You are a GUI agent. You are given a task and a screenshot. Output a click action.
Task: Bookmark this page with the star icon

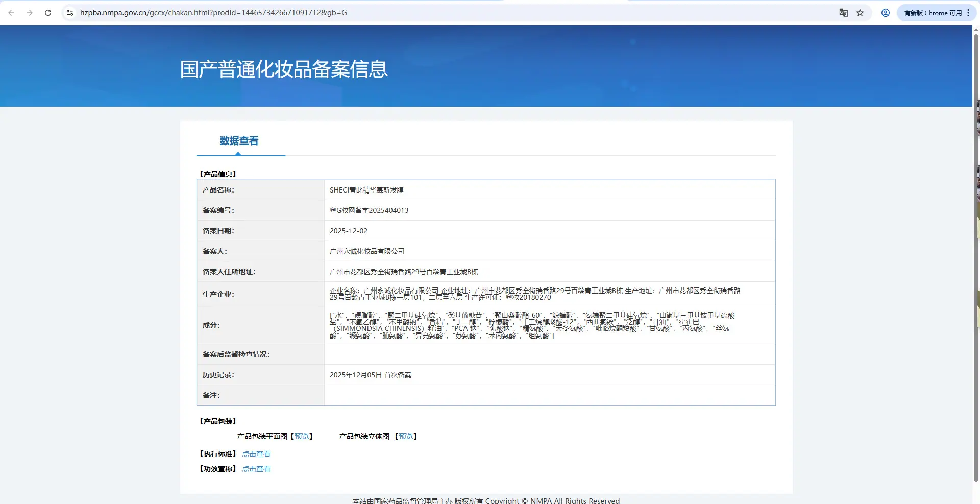(860, 13)
